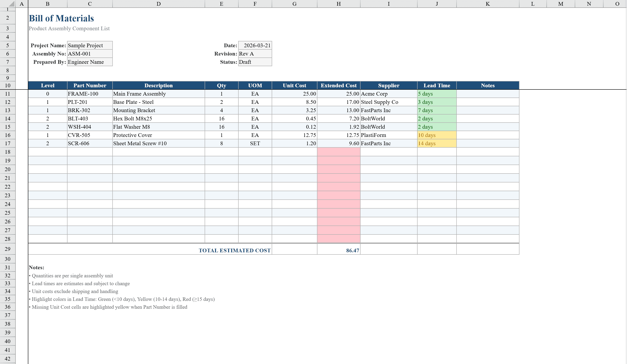This screenshot has width=627, height=364.
Task: Select the Revision cell containing Rev A
Action: (x=255, y=54)
